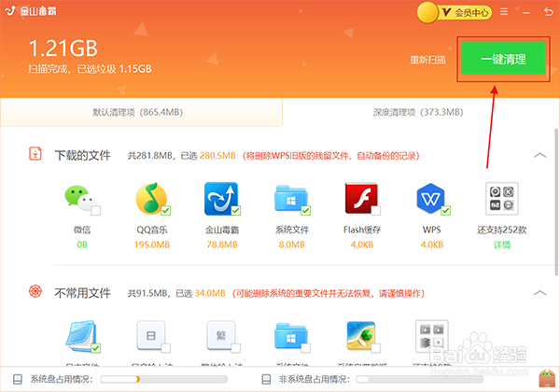Check the 不常用文件 system folder checkbox
560x392 pixels.
(x=305, y=348)
